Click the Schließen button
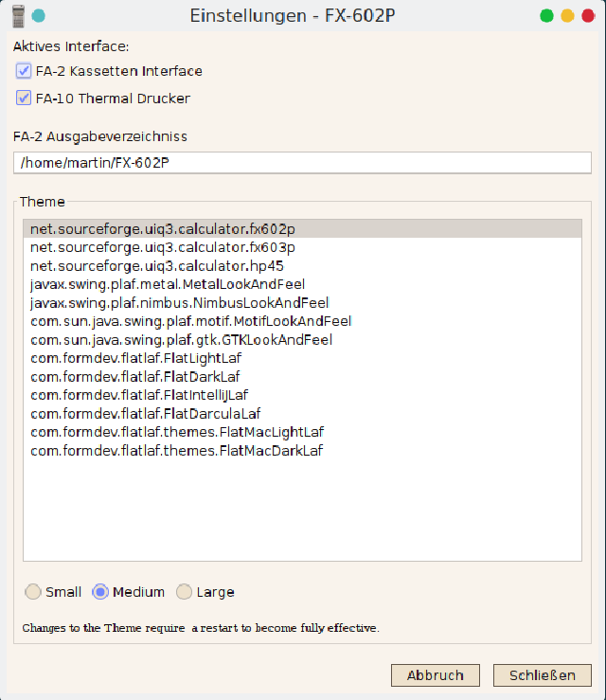 pos(543,675)
